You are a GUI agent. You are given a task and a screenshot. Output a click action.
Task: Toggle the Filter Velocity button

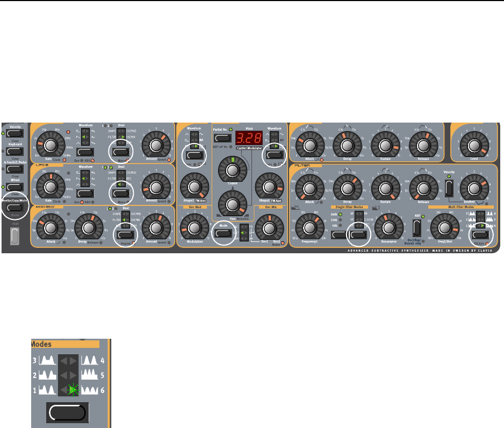(449, 188)
